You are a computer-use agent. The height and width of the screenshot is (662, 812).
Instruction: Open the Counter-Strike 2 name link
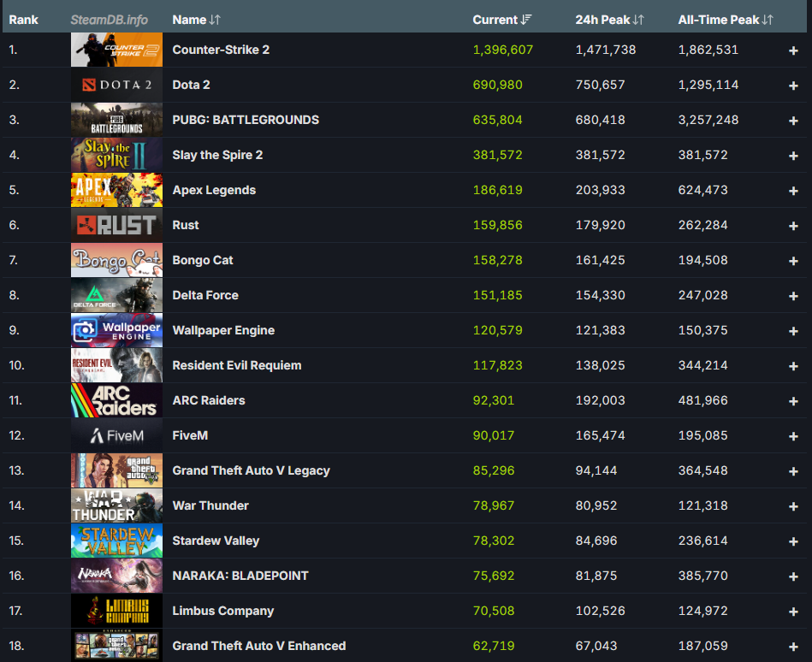coord(221,50)
